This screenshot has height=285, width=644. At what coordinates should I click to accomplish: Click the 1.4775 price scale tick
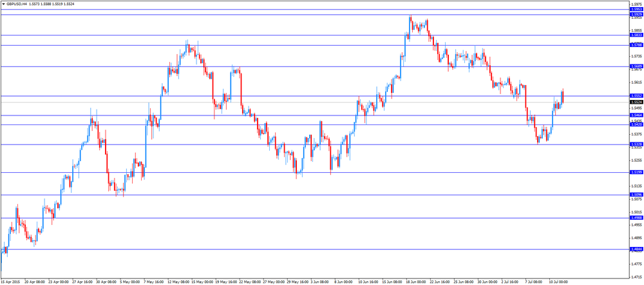click(x=637, y=264)
